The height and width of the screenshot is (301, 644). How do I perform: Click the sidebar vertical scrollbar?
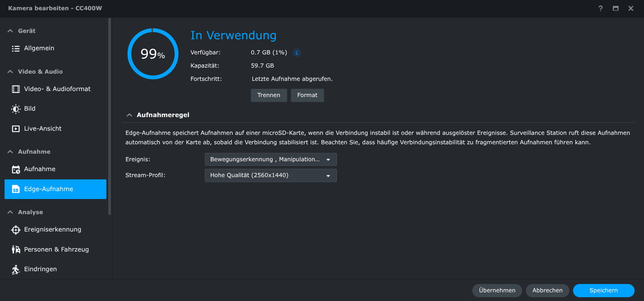tap(109, 113)
